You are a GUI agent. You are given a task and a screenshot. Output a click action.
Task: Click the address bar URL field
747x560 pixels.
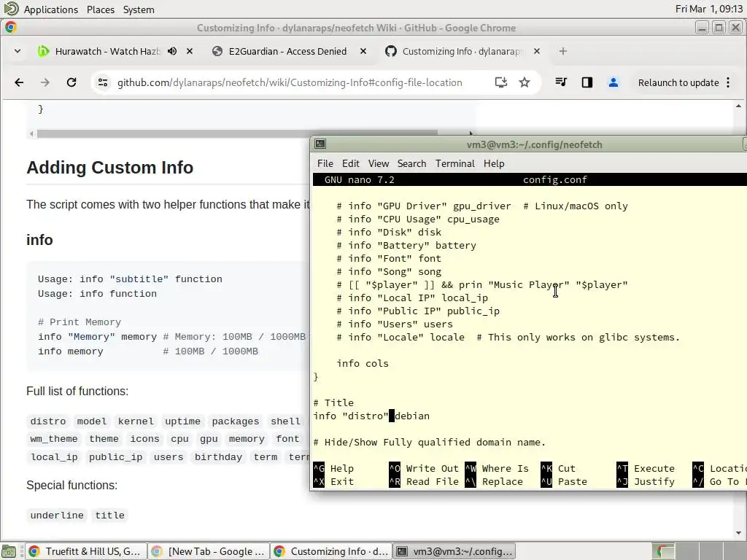point(290,82)
